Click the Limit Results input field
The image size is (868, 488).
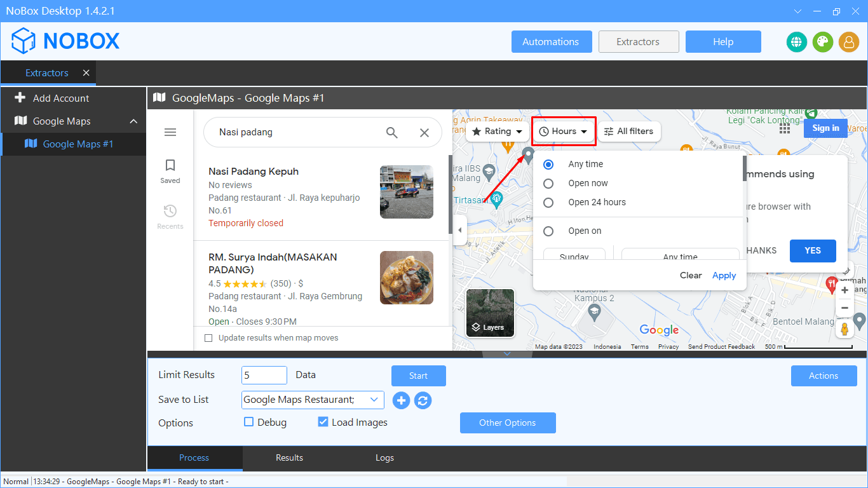coord(264,375)
